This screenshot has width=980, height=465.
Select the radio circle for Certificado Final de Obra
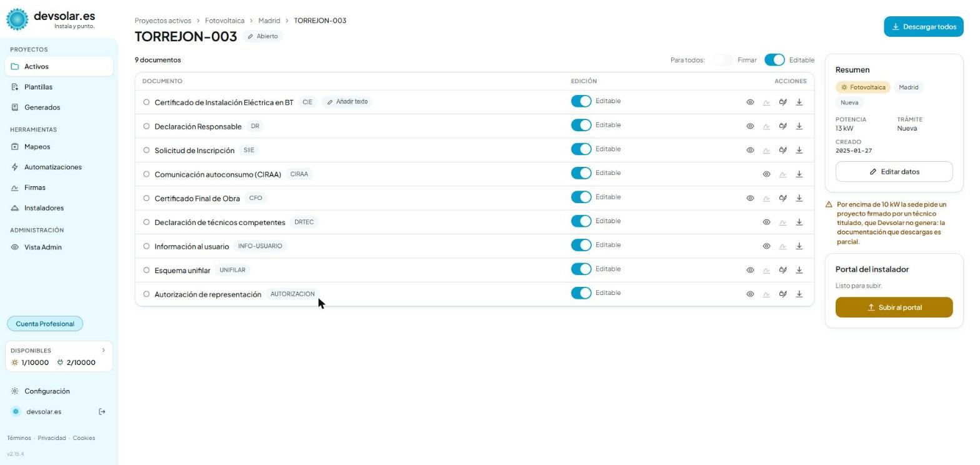point(146,198)
